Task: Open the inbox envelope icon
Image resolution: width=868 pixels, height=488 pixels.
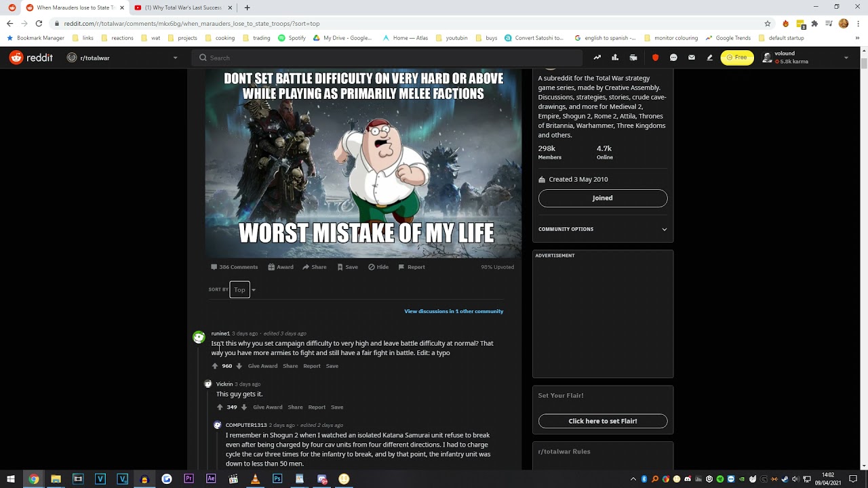Action: click(692, 58)
